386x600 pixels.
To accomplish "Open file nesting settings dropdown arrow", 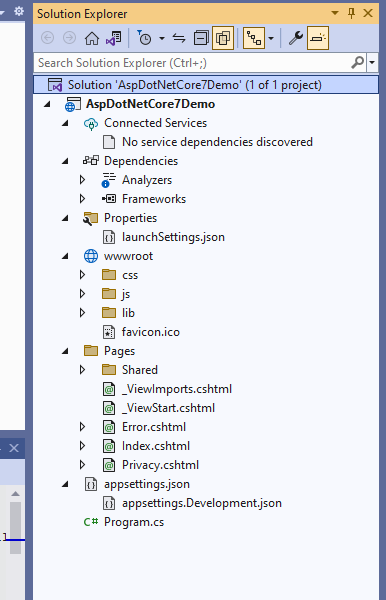I will pyautogui.click(x=271, y=38).
